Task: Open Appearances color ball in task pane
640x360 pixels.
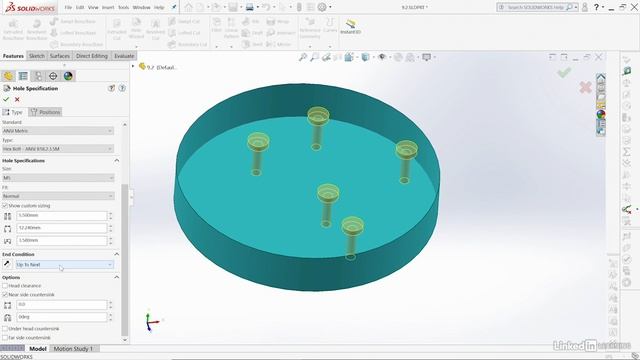Action: [x=601, y=114]
